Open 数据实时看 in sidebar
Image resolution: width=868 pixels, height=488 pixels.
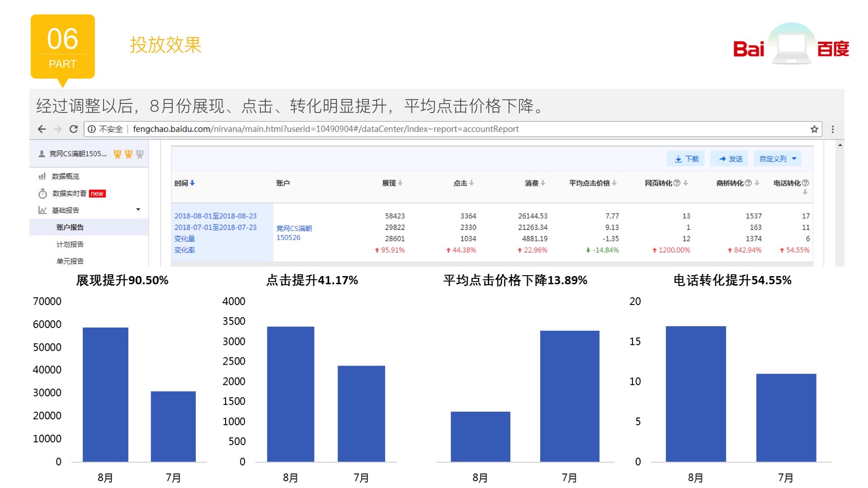click(69, 193)
